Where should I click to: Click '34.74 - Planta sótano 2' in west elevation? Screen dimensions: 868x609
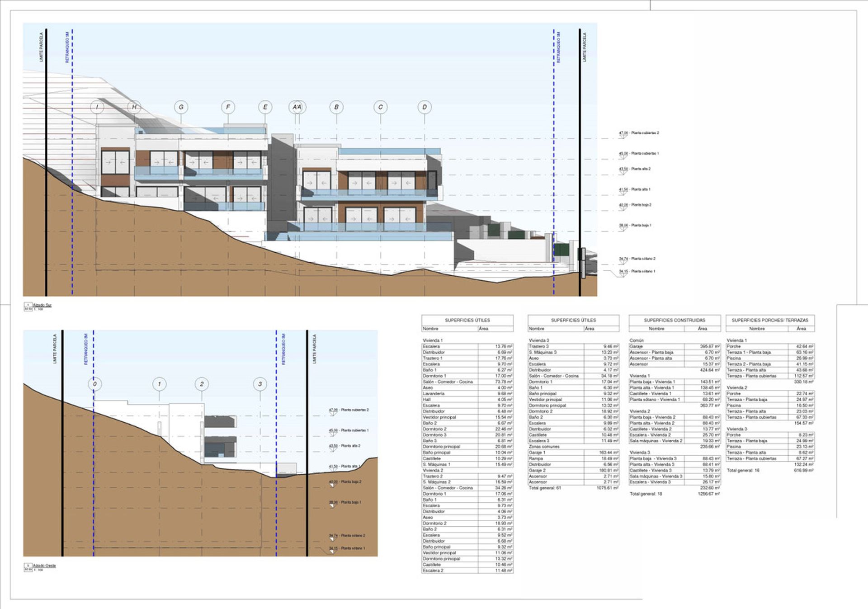tap(347, 535)
